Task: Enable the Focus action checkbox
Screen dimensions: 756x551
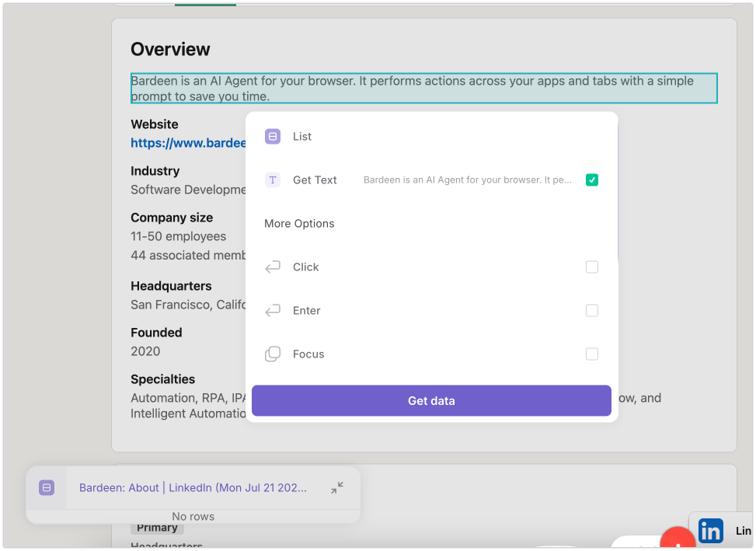Action: pyautogui.click(x=591, y=354)
